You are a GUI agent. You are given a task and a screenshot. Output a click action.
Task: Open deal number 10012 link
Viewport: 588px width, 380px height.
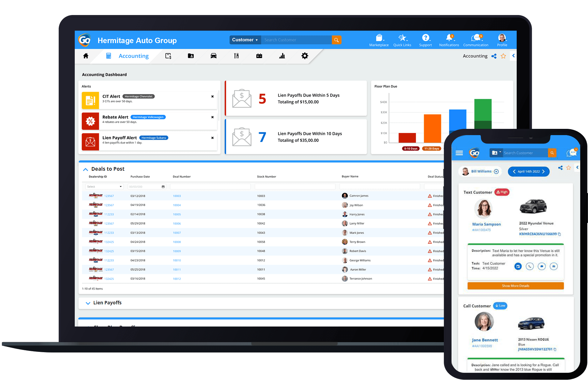177,279
